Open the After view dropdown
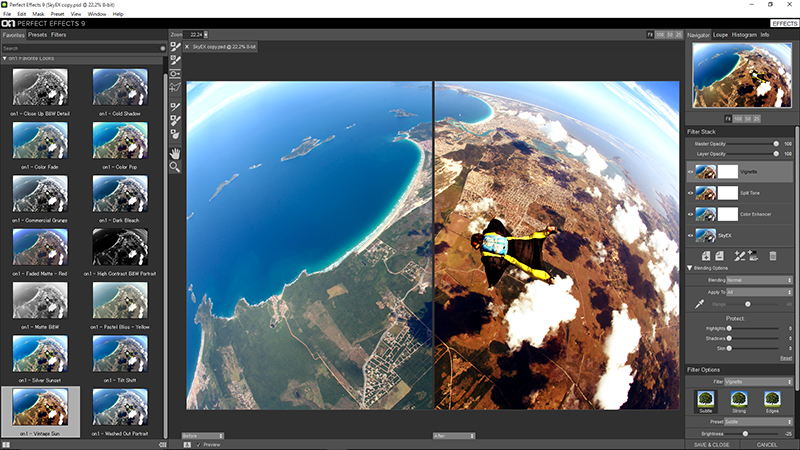 pyautogui.click(x=454, y=436)
